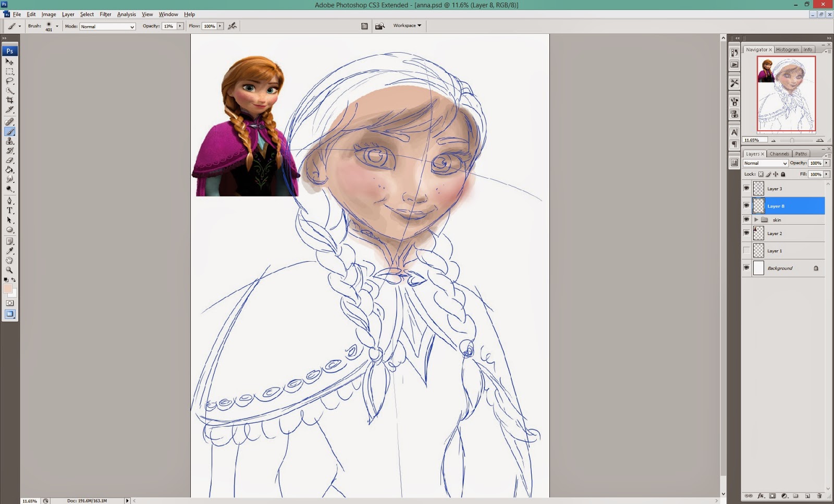The width and height of the screenshot is (834, 504).
Task: Select the Brush tool in the toolbox
Action: point(9,131)
